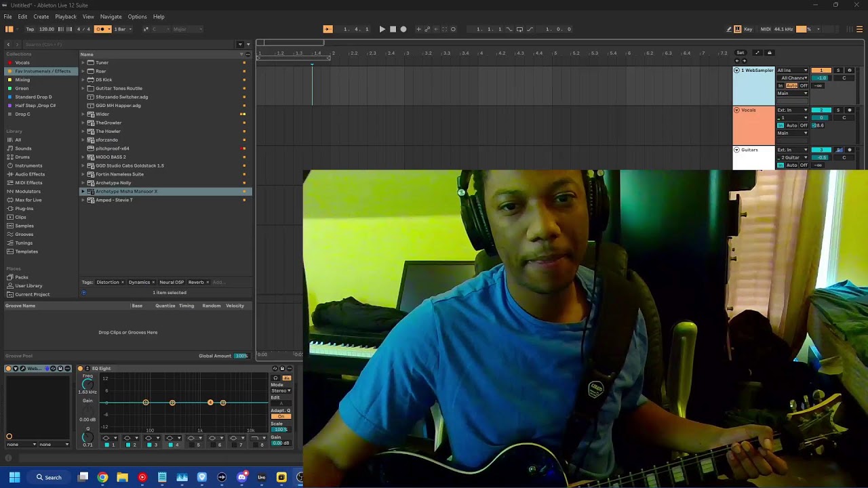Toggle the Key mapping mode button
The image size is (868, 488).
click(x=749, y=29)
